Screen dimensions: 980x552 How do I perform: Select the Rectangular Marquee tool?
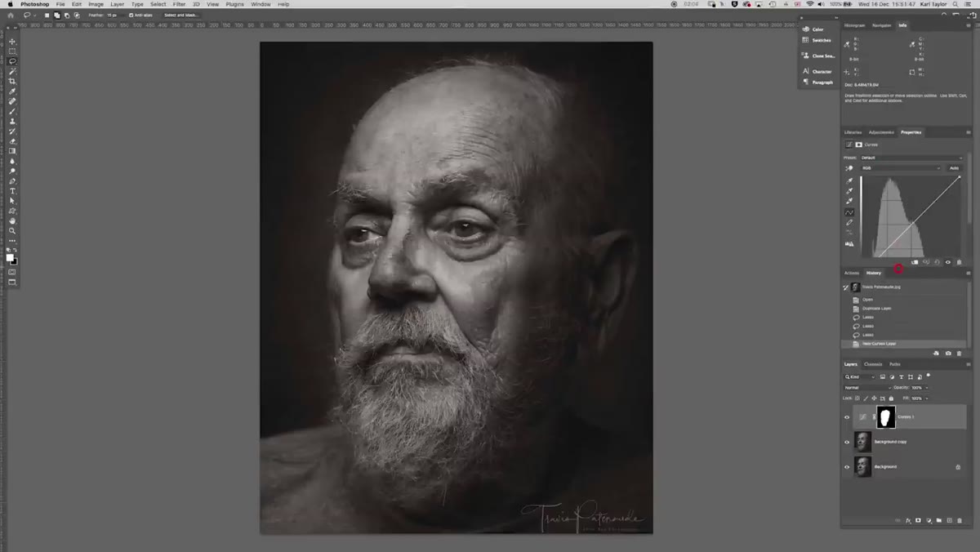tap(12, 51)
